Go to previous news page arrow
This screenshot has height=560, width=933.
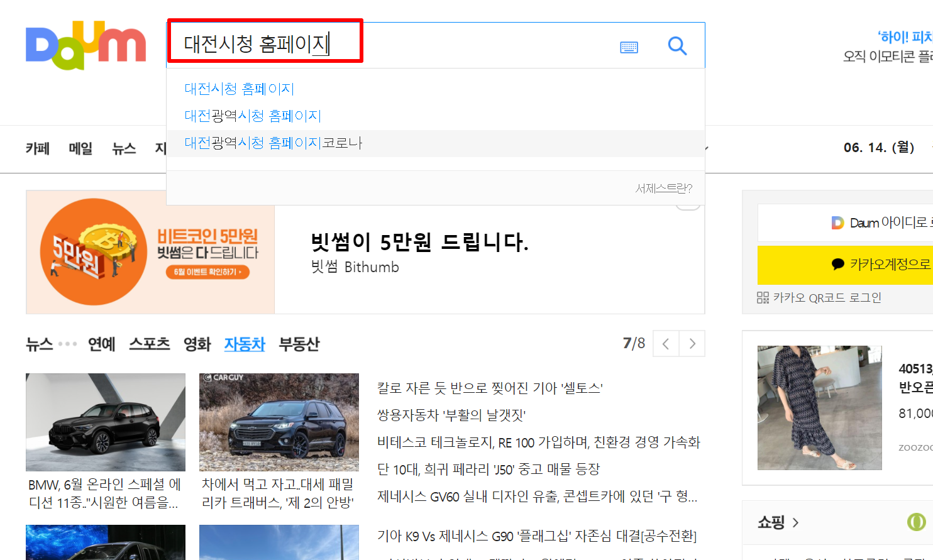666,344
